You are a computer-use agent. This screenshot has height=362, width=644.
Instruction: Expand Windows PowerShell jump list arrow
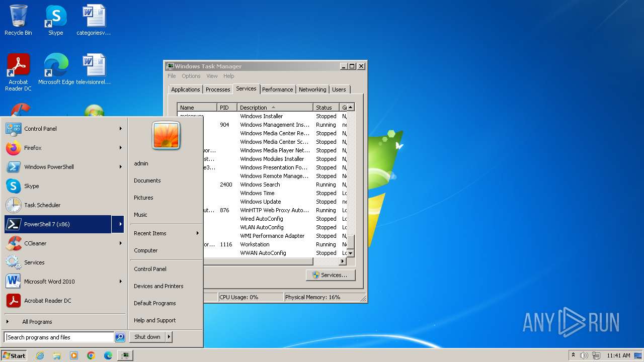(121, 167)
